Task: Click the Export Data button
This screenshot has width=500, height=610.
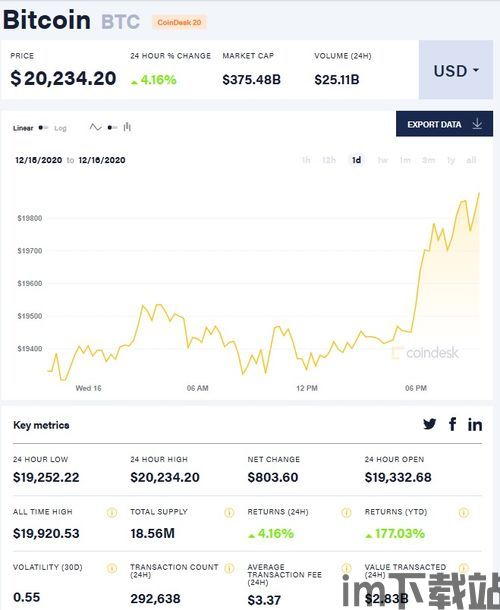Action: pos(444,124)
